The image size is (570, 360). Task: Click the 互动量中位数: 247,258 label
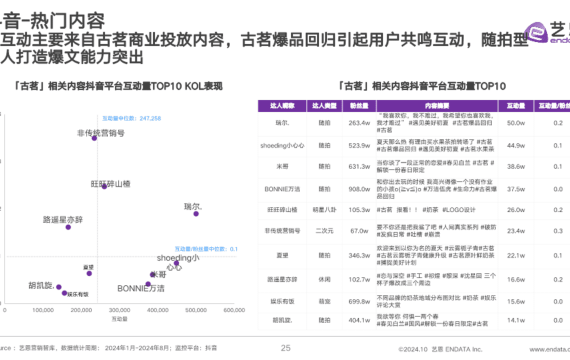pos(132,118)
